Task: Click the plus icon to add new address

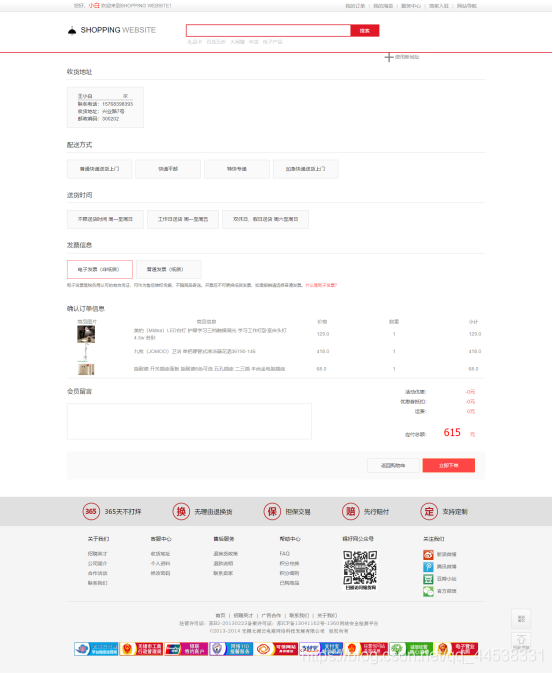Action: coord(388,57)
